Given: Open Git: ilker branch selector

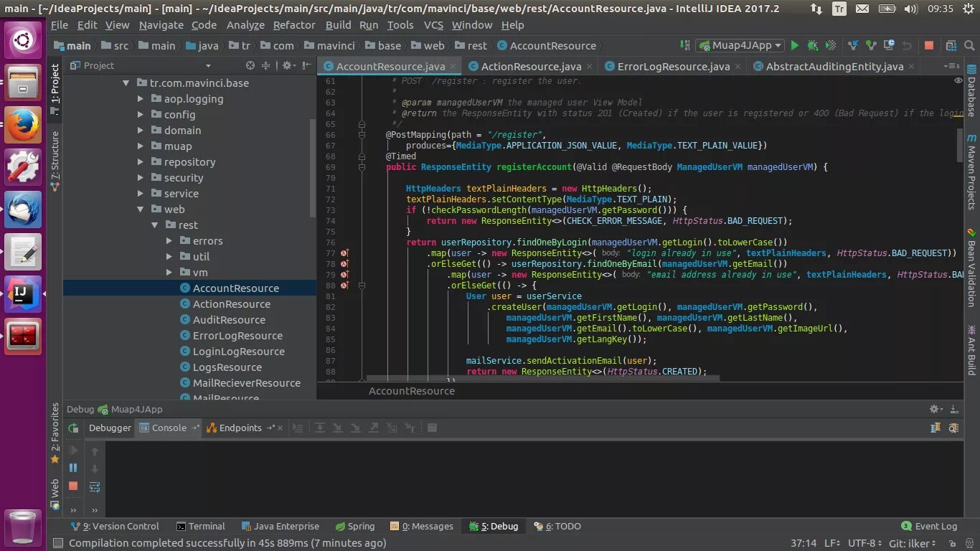Looking at the screenshot, I should click(x=913, y=543).
